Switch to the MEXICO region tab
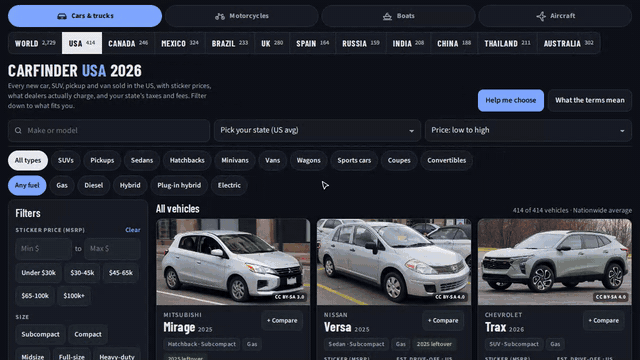 180,43
